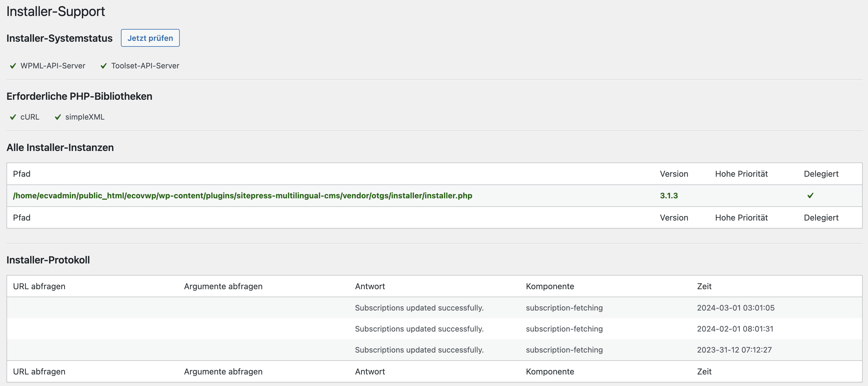Click the Installer-Protokoll heading

coord(48,260)
